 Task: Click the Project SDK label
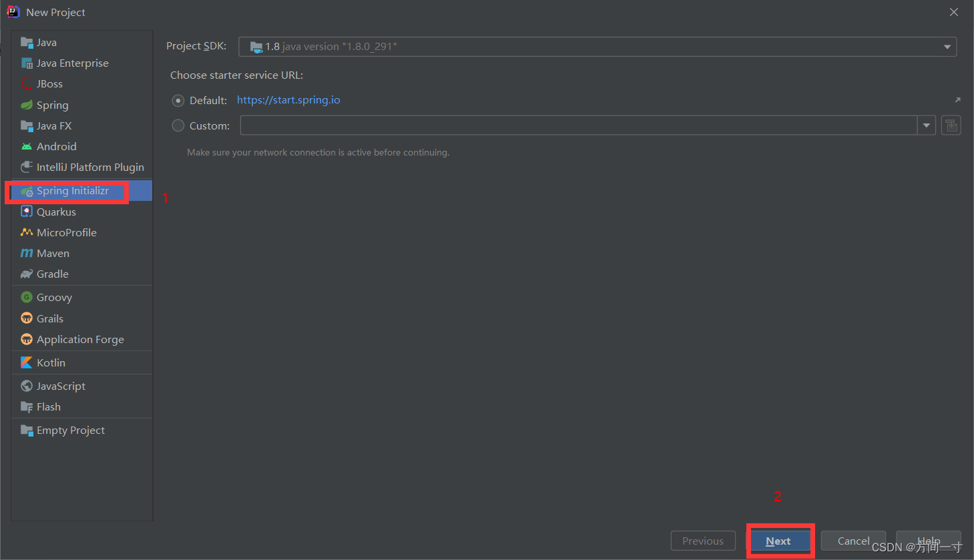(196, 46)
